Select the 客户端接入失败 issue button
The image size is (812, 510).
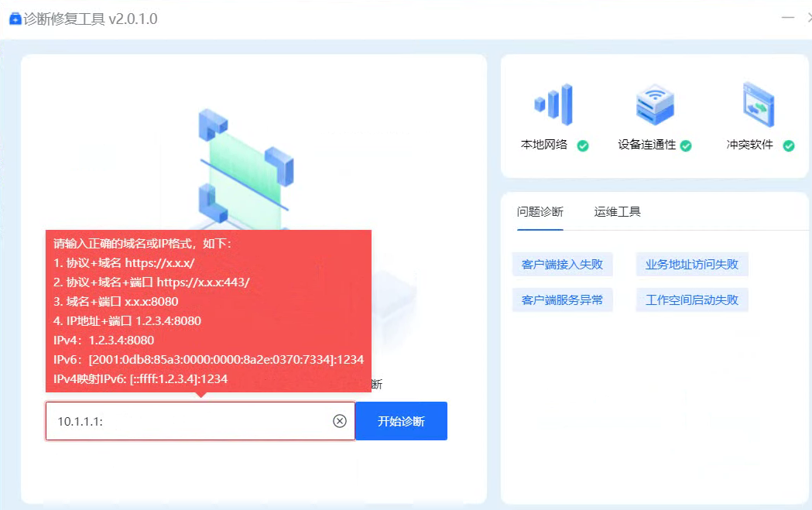pyautogui.click(x=563, y=265)
